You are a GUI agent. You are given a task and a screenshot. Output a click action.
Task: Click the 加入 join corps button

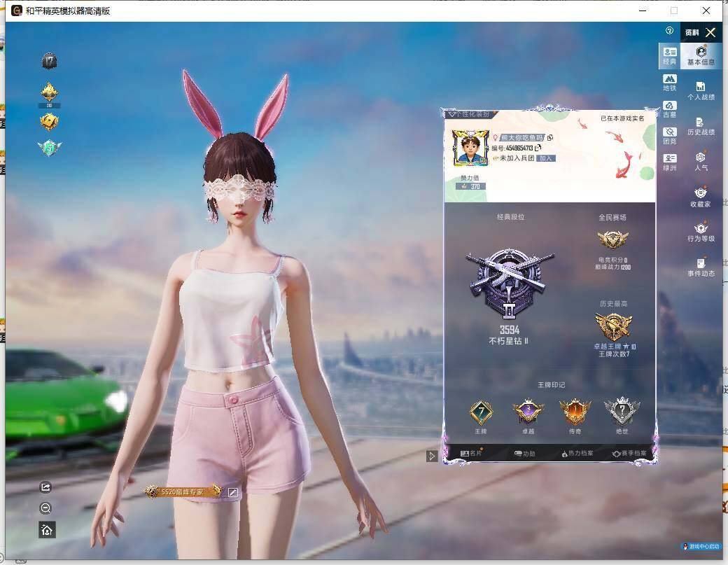[x=546, y=158]
